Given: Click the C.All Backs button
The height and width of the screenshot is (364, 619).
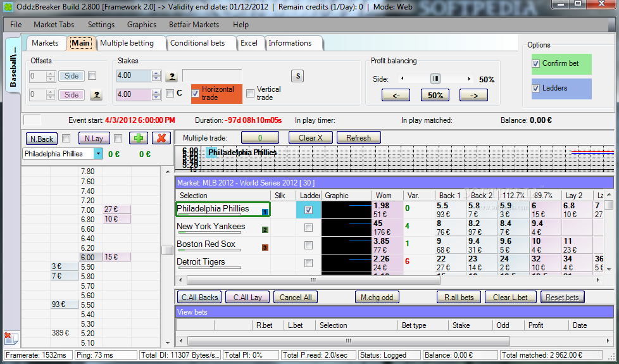Looking at the screenshot, I should coord(199,298).
